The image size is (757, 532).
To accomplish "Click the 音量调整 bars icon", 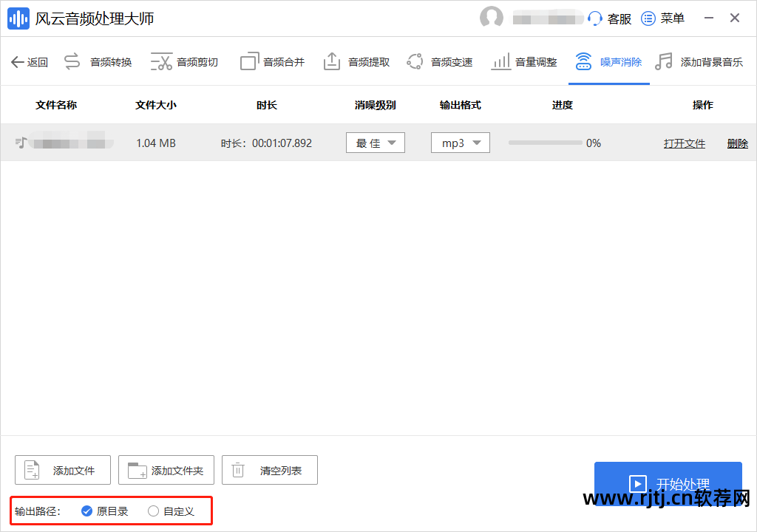I will (x=500, y=61).
